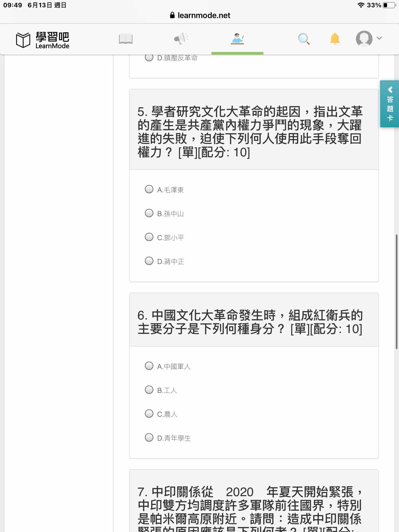Open the megaphone announcements icon
The image size is (399, 532).
tap(181, 39)
